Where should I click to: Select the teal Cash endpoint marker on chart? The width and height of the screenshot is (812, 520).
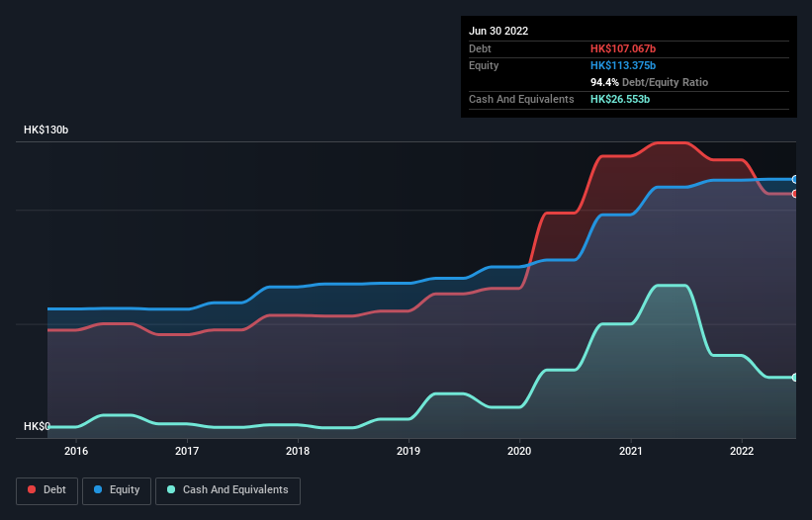point(794,378)
